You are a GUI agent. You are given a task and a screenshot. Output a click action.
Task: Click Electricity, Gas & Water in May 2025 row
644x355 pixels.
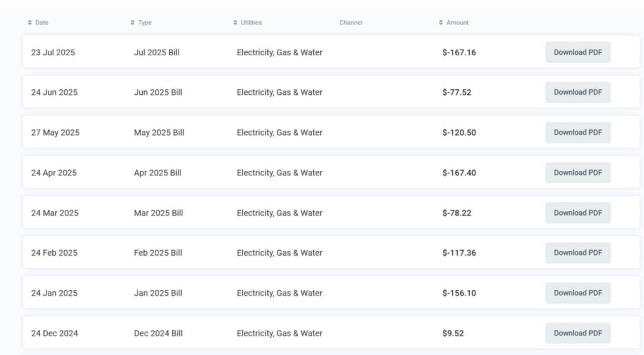280,133
